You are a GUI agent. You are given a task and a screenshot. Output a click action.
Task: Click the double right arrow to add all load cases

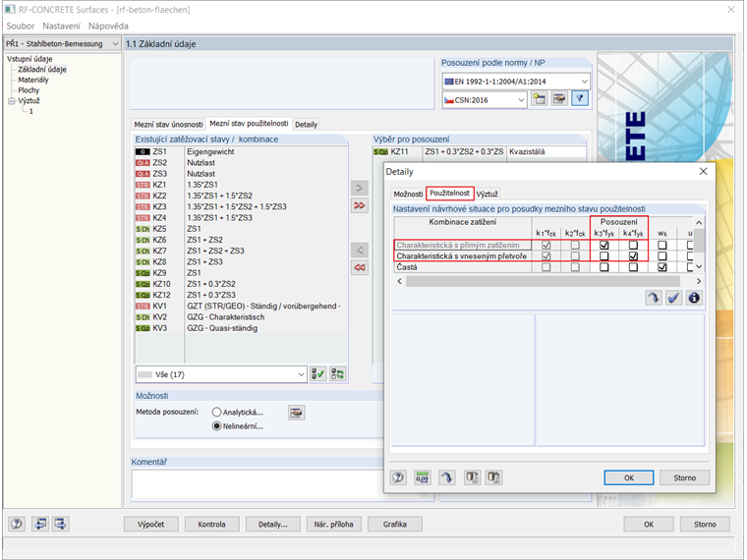(x=359, y=205)
